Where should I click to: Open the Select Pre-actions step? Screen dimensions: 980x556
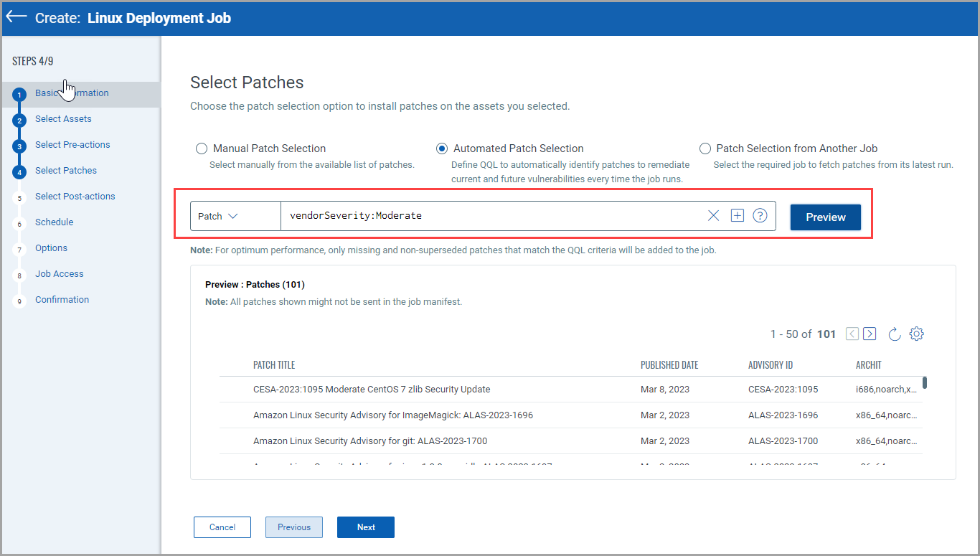point(72,145)
